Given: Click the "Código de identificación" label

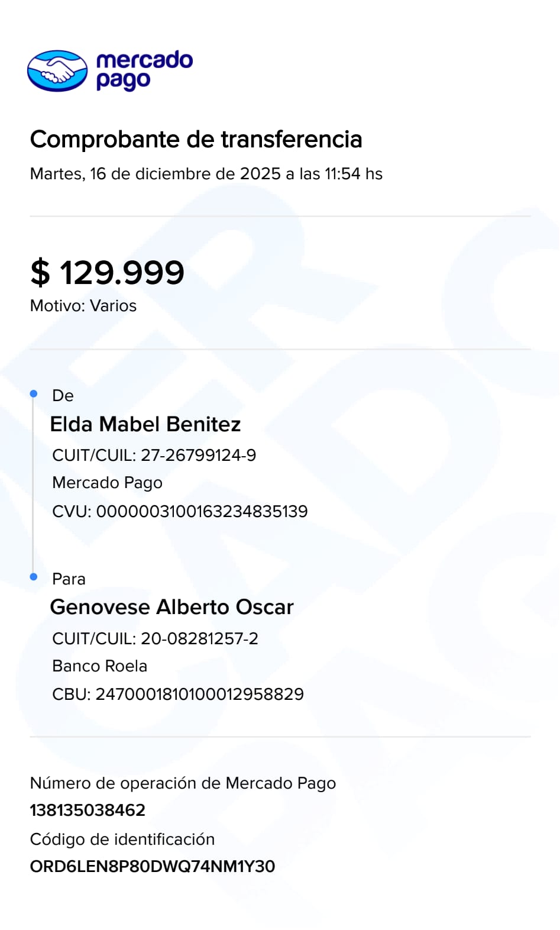Looking at the screenshot, I should pos(122,839).
